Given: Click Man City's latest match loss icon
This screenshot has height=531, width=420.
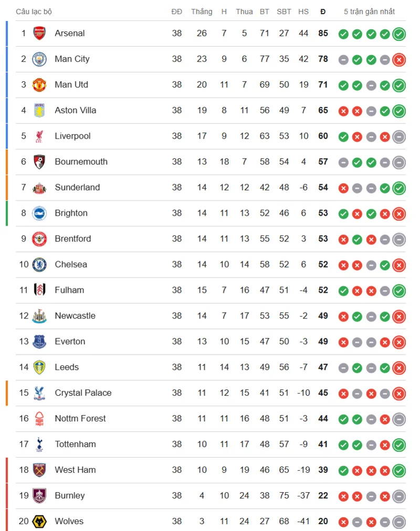Looking at the screenshot, I should (399, 60).
